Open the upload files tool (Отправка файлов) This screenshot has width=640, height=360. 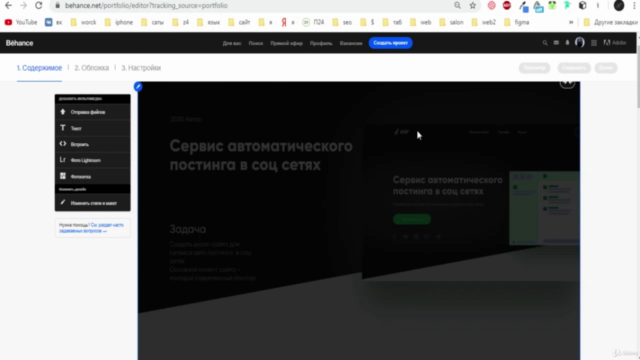point(93,112)
